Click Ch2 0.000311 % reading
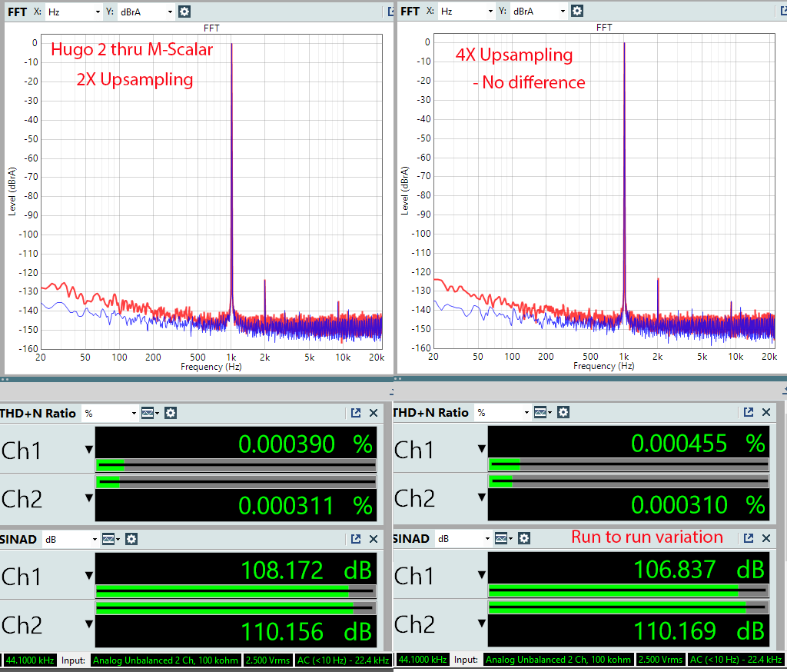This screenshot has width=787, height=672. (x=305, y=506)
